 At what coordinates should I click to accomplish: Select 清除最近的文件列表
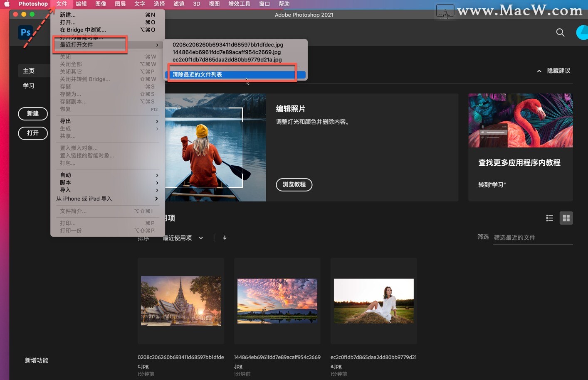[235, 75]
